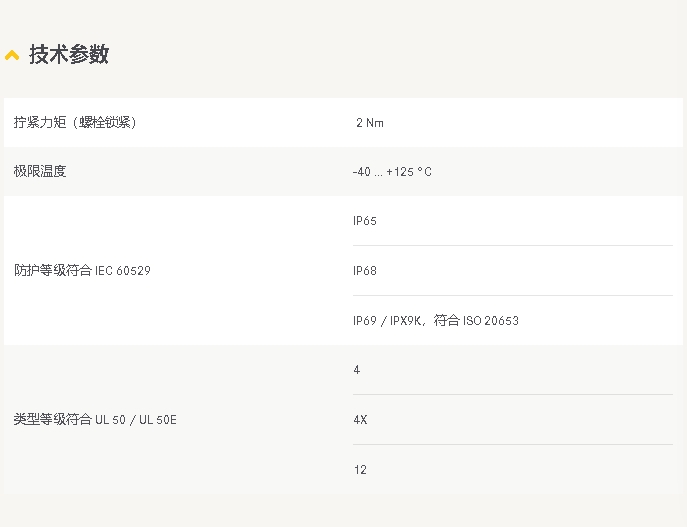Click the IP65 protection rating

pyautogui.click(x=365, y=221)
